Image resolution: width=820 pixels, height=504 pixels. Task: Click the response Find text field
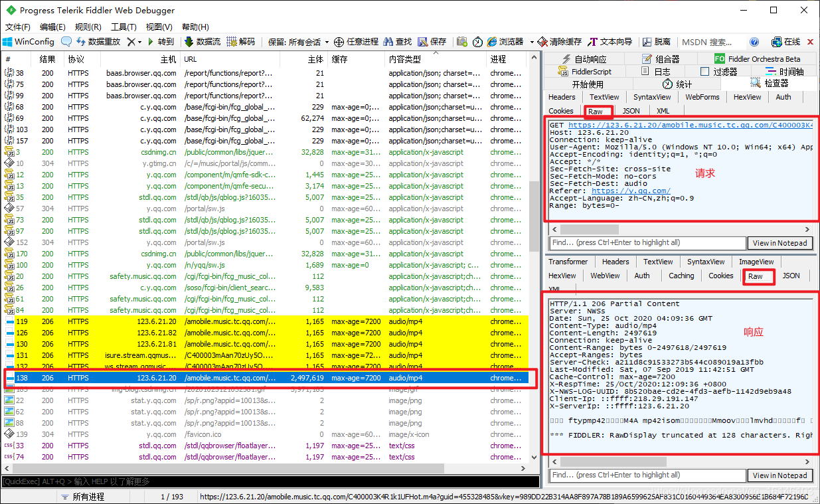(x=647, y=475)
